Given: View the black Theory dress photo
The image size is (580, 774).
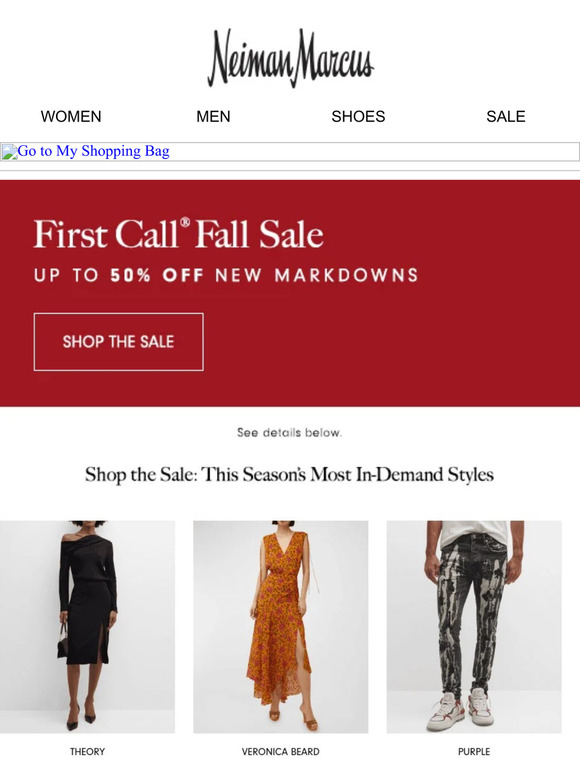Looking at the screenshot, I should [87, 626].
